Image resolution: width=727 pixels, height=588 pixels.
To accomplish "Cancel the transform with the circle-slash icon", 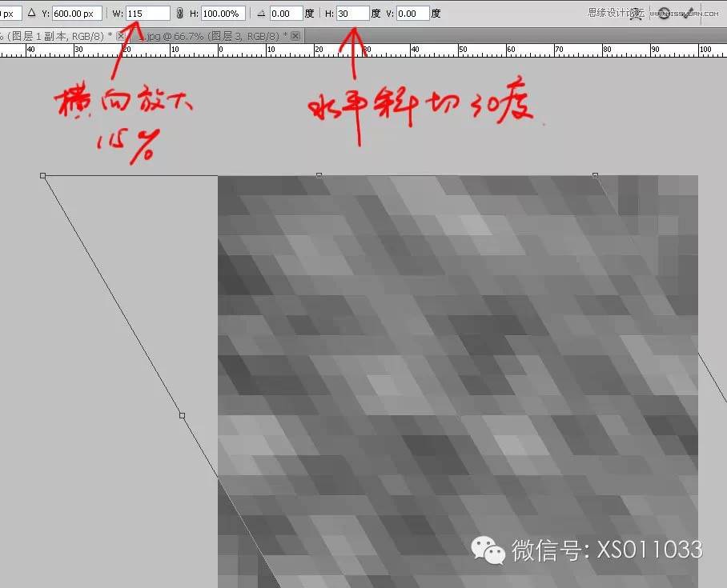I will 664,14.
